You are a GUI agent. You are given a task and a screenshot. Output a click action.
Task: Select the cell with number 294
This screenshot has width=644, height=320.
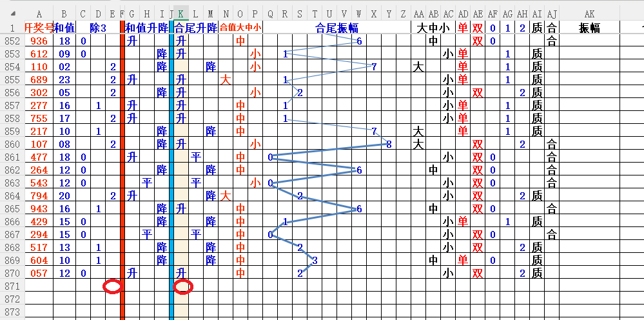click(39, 235)
